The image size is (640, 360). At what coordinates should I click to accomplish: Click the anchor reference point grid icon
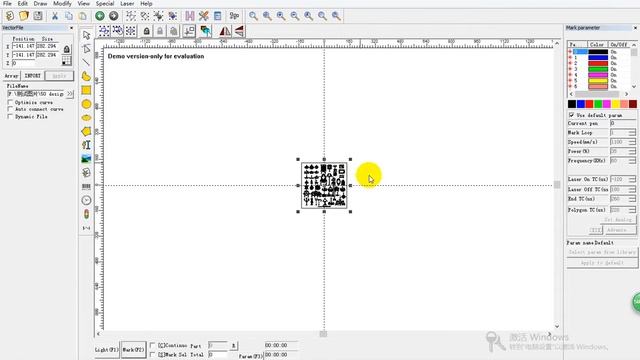point(67,61)
